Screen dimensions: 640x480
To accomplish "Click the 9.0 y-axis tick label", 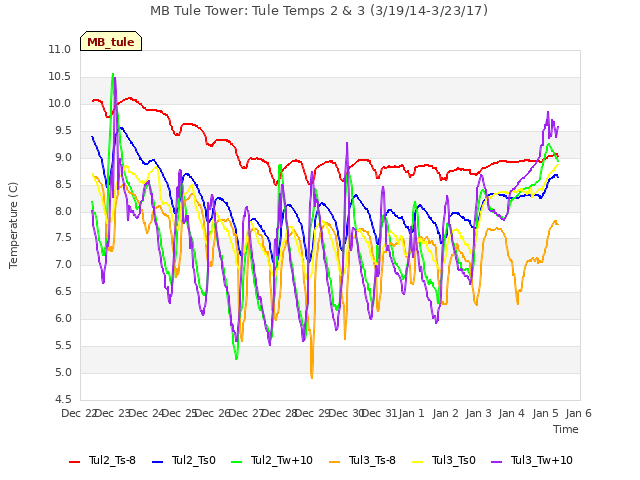I will [x=63, y=157].
